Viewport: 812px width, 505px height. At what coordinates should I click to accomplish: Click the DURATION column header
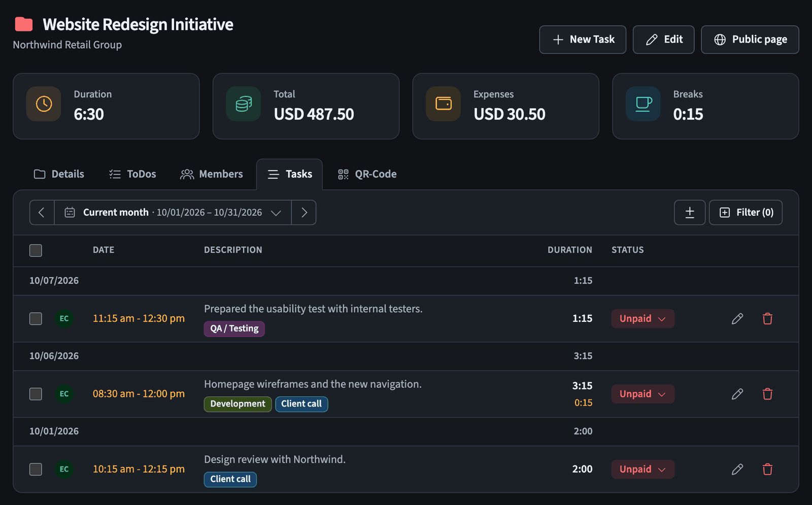coord(570,250)
